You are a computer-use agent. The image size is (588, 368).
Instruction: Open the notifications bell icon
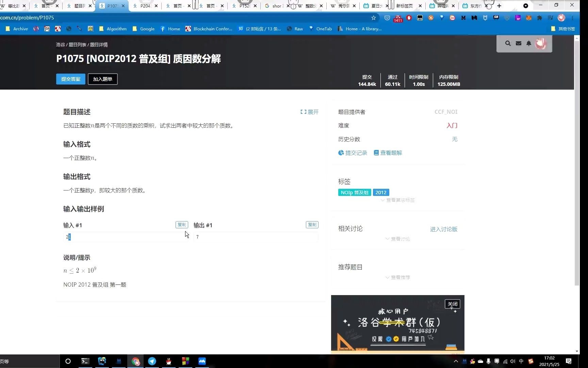(528, 43)
